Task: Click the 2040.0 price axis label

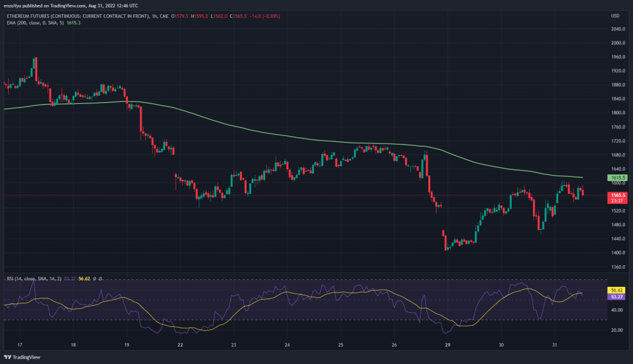Action: 618,29
